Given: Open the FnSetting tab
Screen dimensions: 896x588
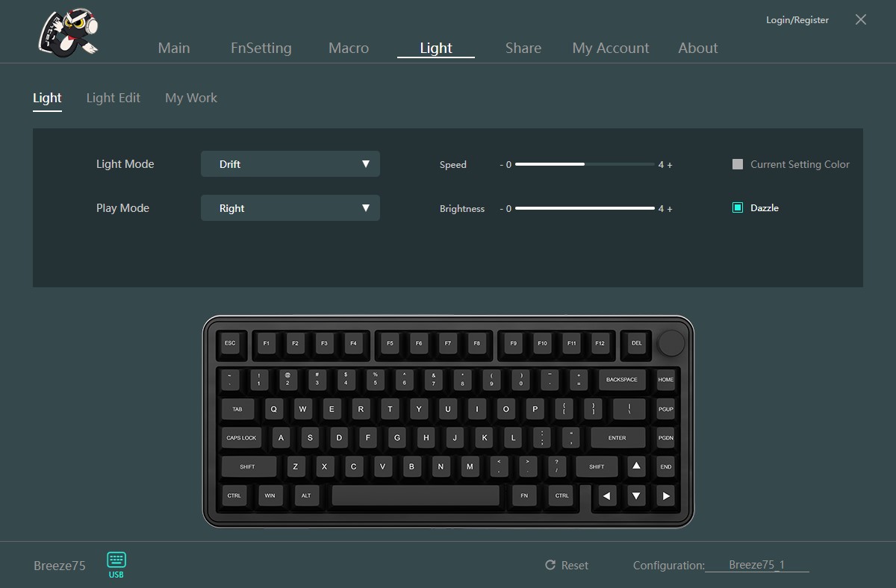Looking at the screenshot, I should click(x=261, y=48).
